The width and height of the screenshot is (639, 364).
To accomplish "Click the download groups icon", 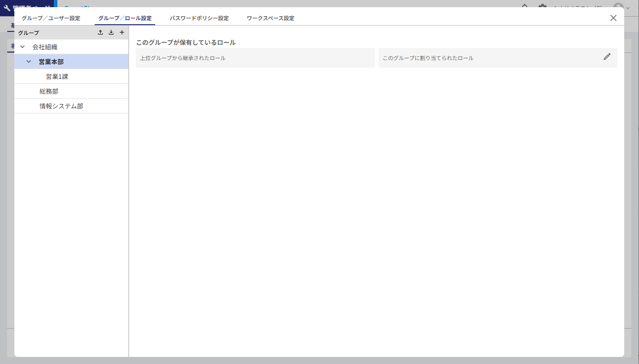I will 111,32.
